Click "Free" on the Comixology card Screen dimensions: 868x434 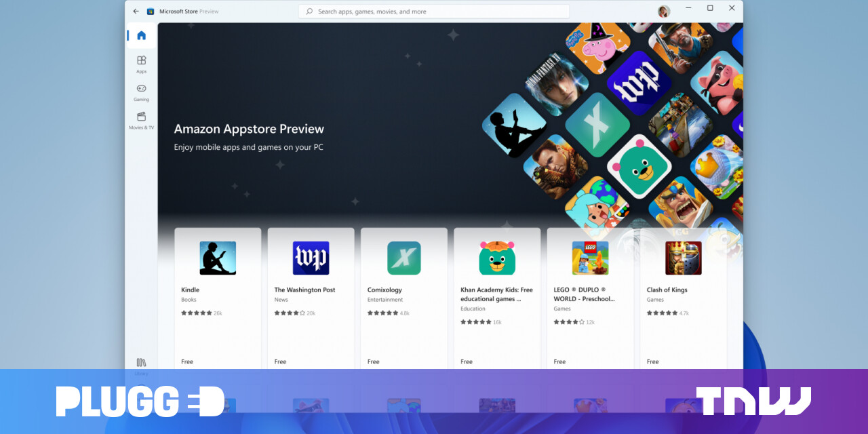pyautogui.click(x=374, y=362)
